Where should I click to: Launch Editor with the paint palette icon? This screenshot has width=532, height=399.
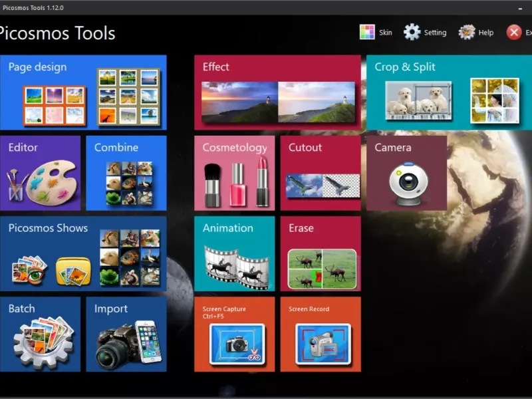pyautogui.click(x=43, y=182)
